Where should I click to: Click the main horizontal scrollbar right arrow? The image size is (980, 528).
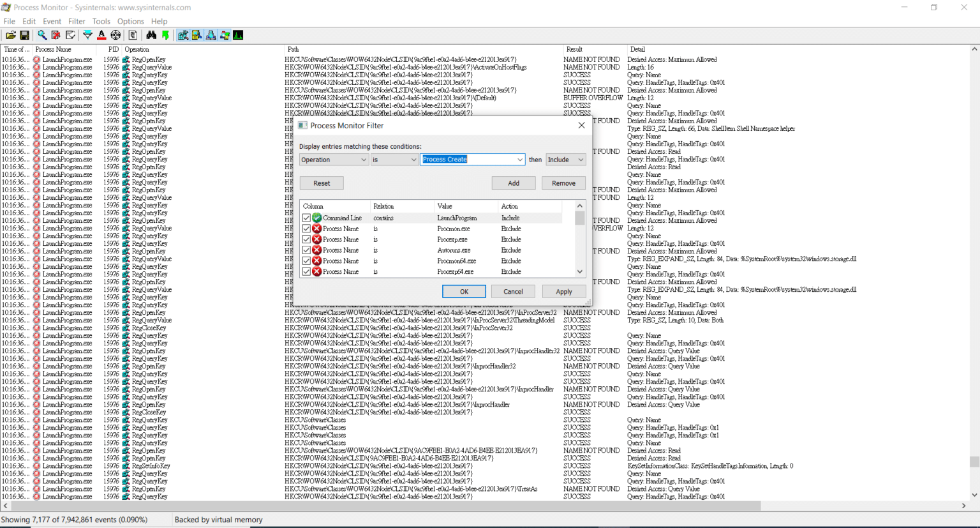964,506
